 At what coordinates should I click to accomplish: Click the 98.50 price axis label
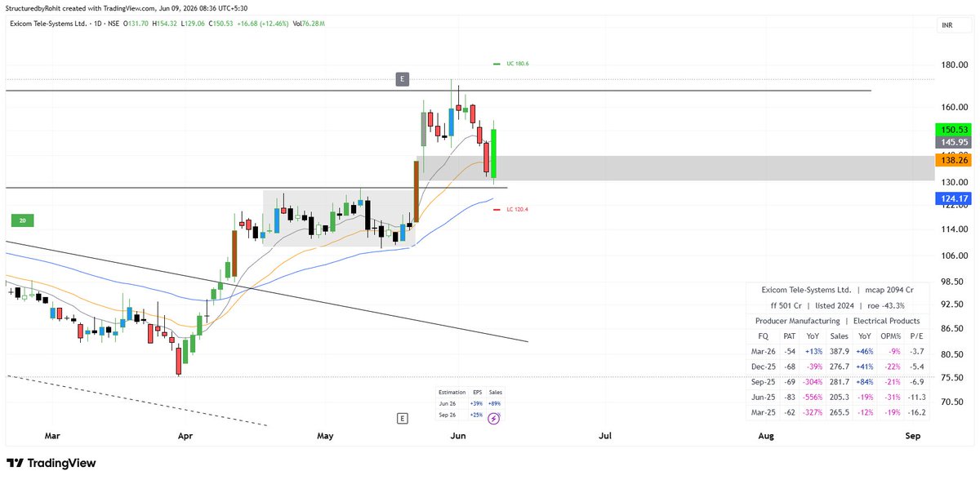pyautogui.click(x=951, y=282)
